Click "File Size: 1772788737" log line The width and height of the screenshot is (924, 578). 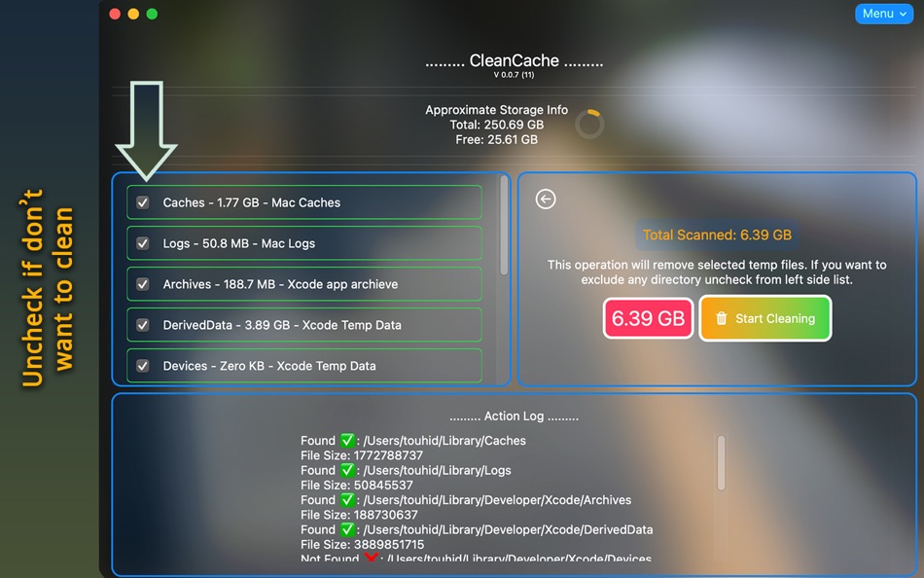point(361,455)
